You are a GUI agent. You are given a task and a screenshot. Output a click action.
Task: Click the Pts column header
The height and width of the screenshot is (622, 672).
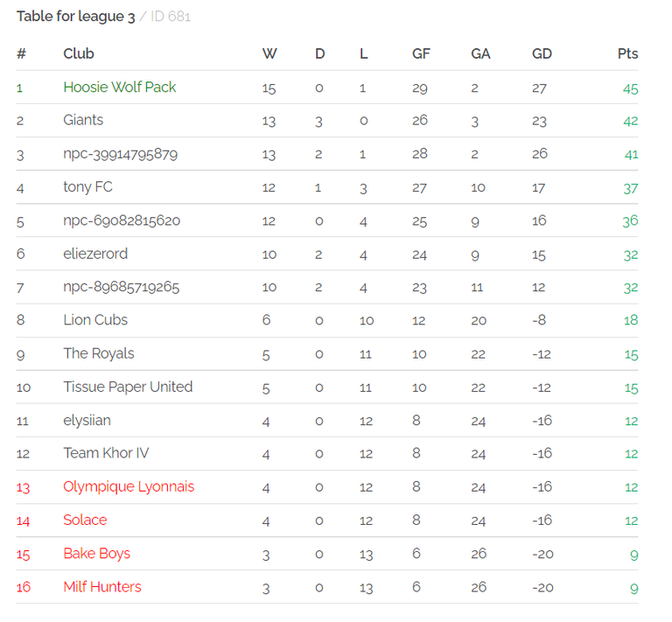(627, 53)
